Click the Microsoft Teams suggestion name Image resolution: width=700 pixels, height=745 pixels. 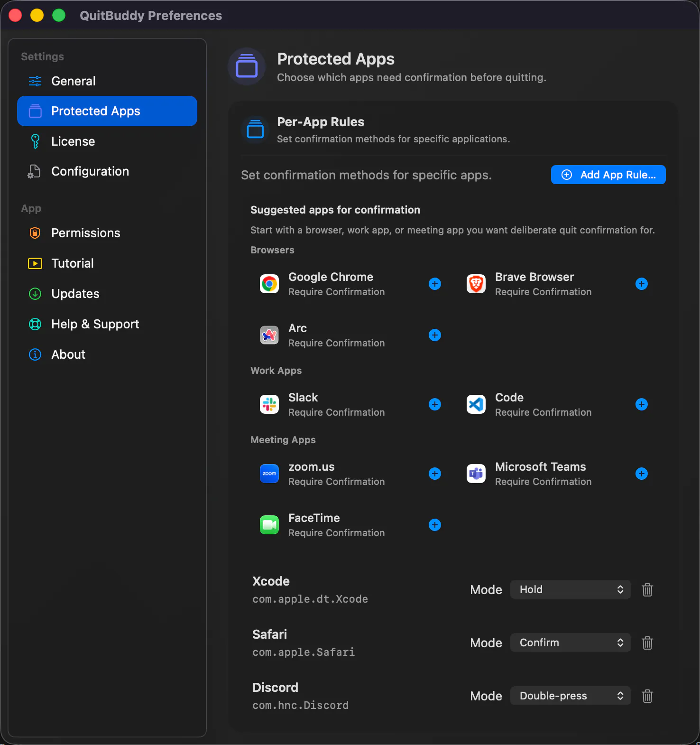pos(540,467)
